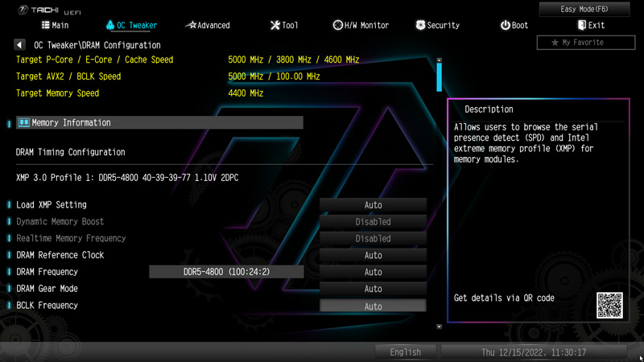Image resolution: width=644 pixels, height=362 pixels.
Task: Click the Security shield icon
Action: click(x=420, y=26)
